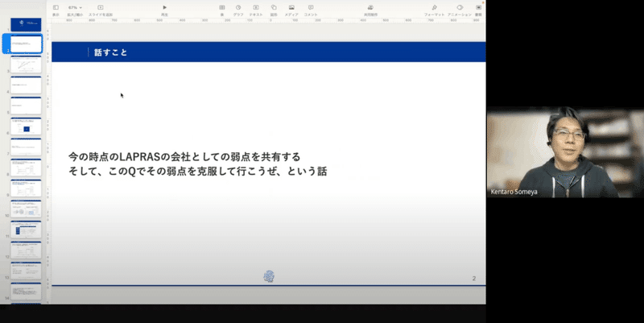This screenshot has width=644, height=323.
Task: Select slide 8 thumbnail in navigator
Action: [26, 168]
